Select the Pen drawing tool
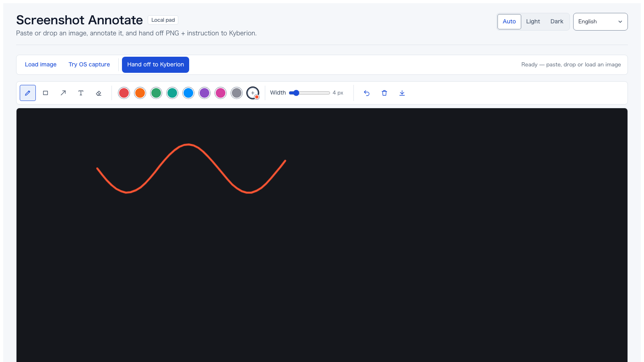The height and width of the screenshot is (362, 644). 28,93
